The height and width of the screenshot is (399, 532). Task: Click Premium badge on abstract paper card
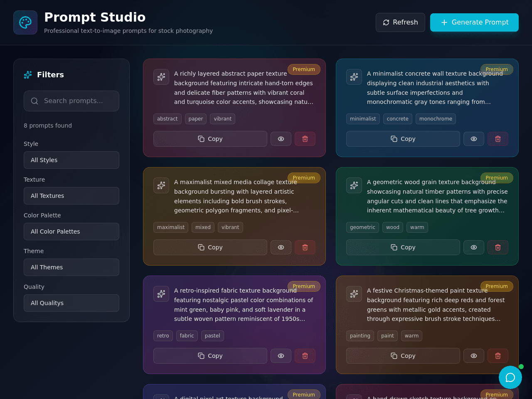coord(304,69)
